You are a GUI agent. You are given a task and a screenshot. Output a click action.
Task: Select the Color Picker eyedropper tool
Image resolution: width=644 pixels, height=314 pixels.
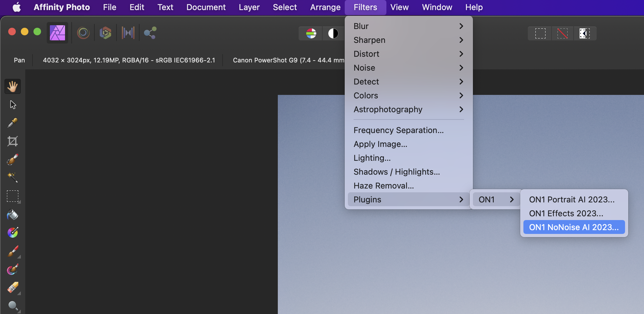coord(13,123)
